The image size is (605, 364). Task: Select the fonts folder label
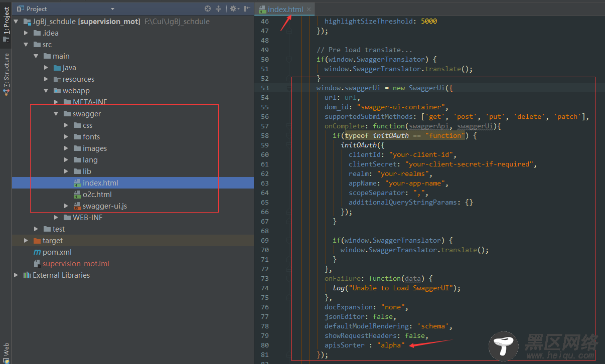[91, 137]
